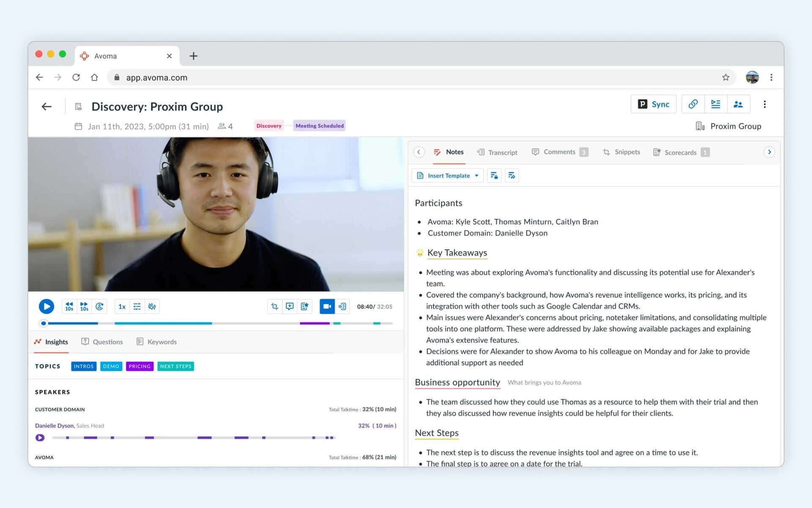The height and width of the screenshot is (508, 812).
Task: Open the participants sharing icon
Action: [x=738, y=104]
